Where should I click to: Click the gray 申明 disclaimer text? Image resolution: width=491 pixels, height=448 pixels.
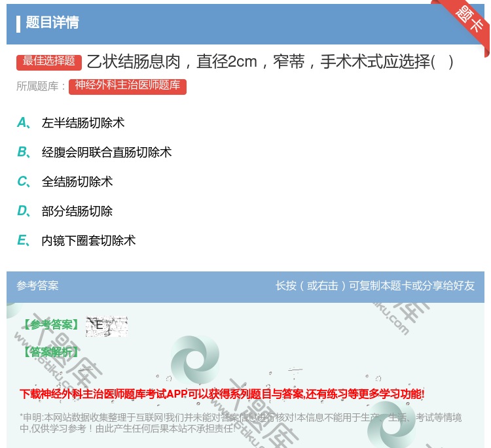tap(240, 422)
